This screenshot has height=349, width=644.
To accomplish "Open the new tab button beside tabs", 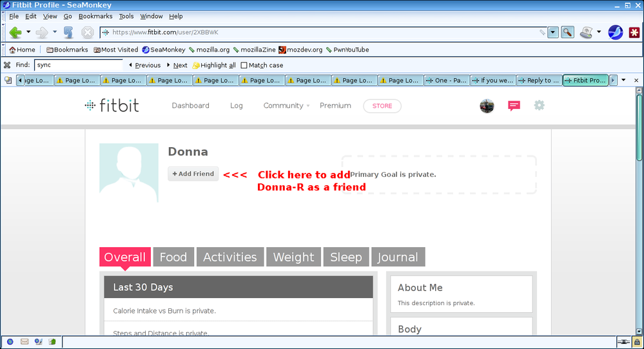I will pos(8,80).
